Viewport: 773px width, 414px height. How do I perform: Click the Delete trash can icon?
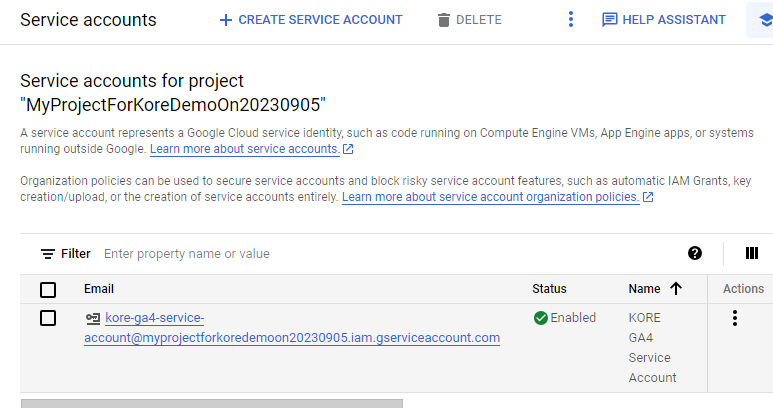pos(444,20)
